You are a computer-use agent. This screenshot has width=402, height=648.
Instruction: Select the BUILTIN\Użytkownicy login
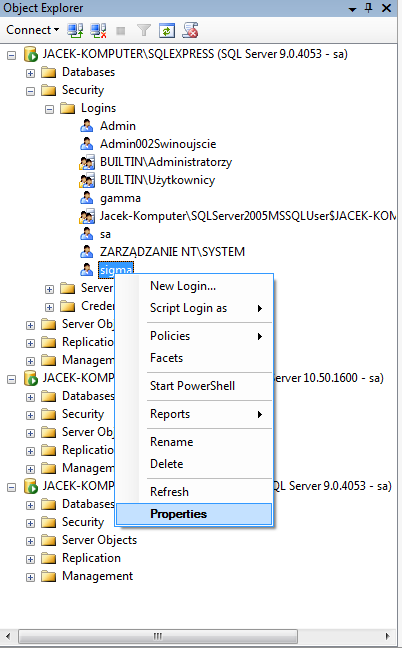point(157,180)
